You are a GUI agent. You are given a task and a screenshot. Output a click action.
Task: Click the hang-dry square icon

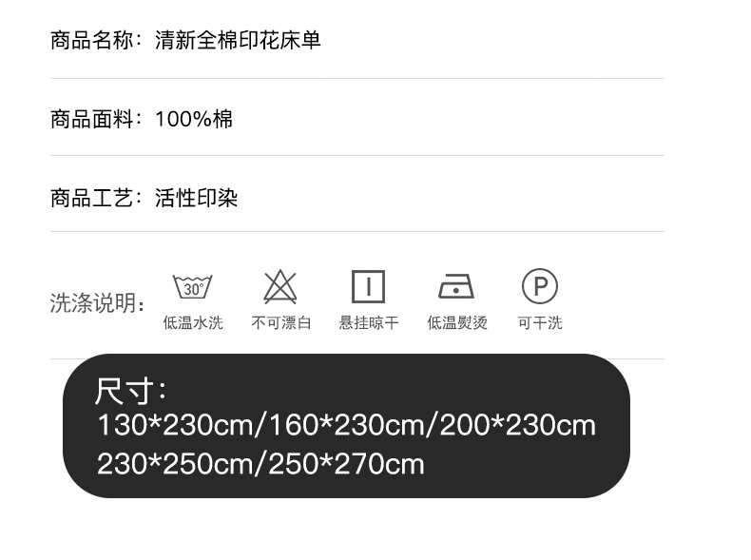(368, 286)
